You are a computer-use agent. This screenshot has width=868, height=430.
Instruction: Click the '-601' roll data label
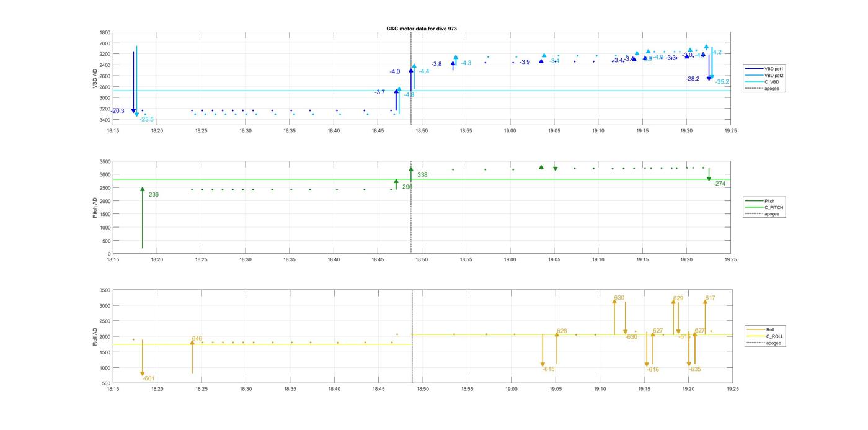(x=148, y=378)
